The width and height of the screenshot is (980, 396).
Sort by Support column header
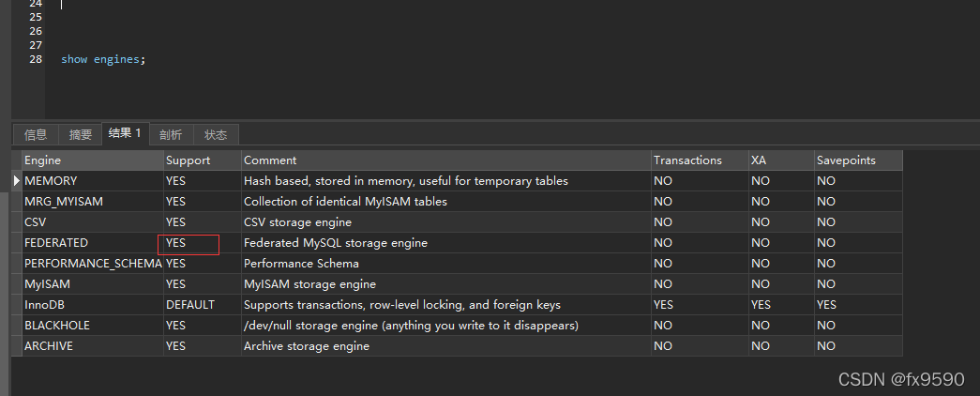(202, 160)
